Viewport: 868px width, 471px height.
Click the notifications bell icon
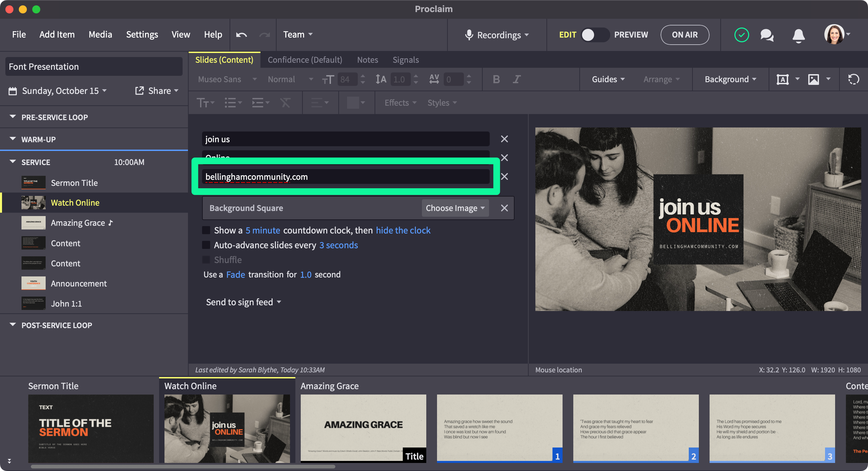798,35
